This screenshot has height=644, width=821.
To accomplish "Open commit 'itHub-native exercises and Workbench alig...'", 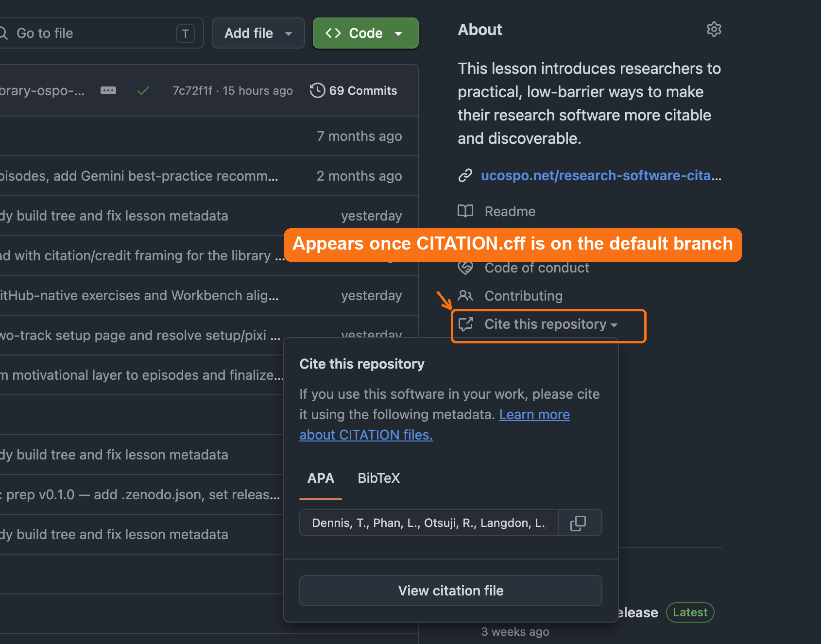I will click(x=139, y=295).
